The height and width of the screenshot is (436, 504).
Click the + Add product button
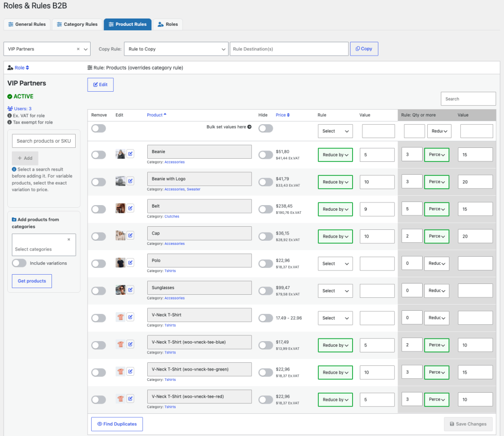tap(25, 158)
